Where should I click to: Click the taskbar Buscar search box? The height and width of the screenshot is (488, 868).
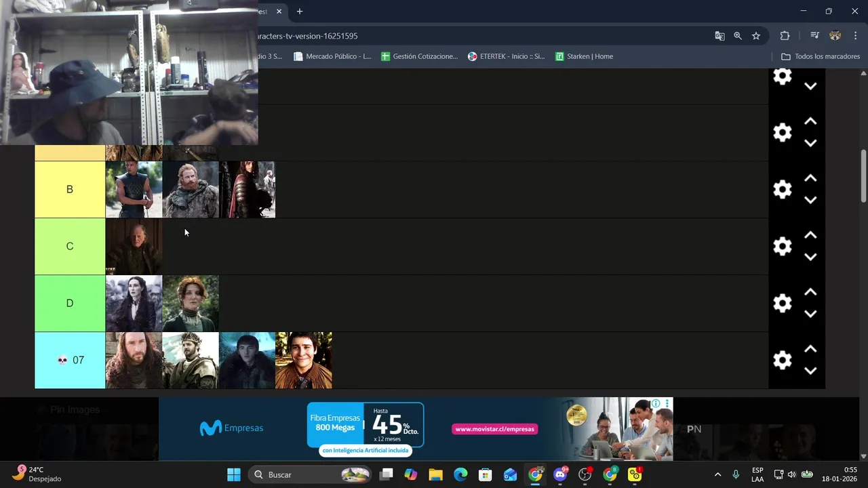pyautogui.click(x=310, y=474)
